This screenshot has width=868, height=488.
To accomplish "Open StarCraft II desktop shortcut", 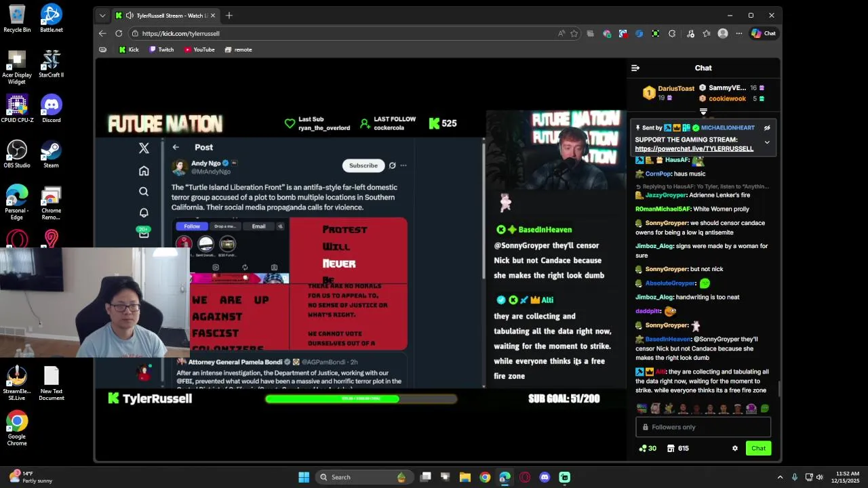I will click(x=52, y=64).
